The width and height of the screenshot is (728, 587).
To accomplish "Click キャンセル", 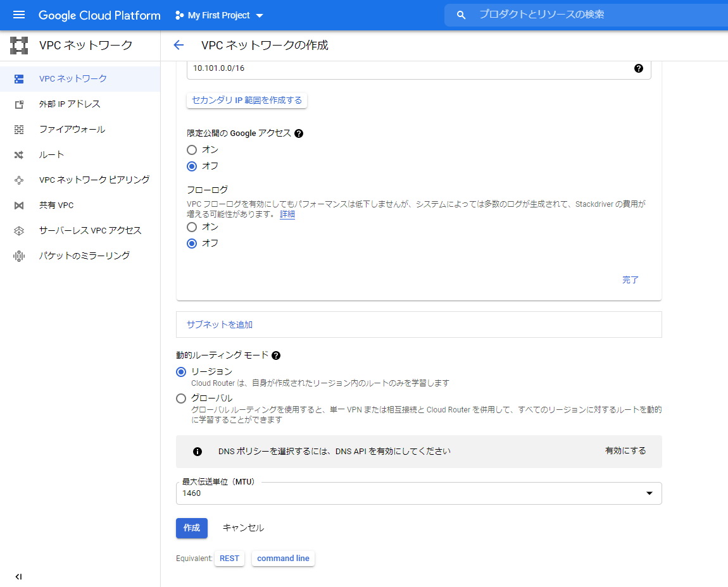I will (x=243, y=528).
